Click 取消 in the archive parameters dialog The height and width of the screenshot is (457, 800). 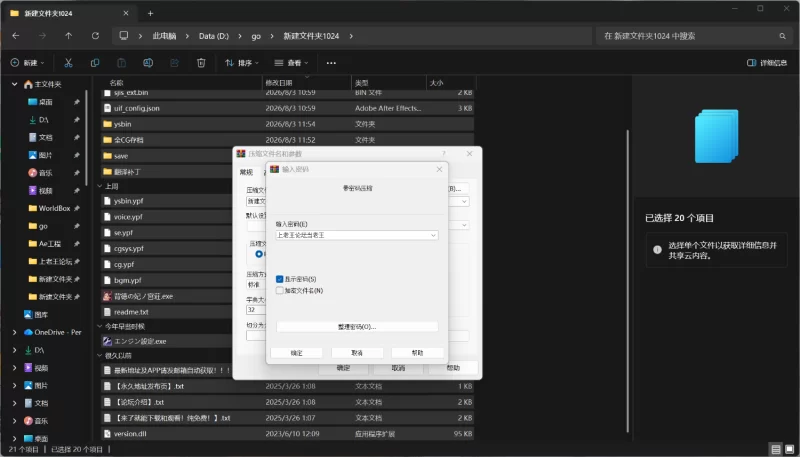(398, 368)
